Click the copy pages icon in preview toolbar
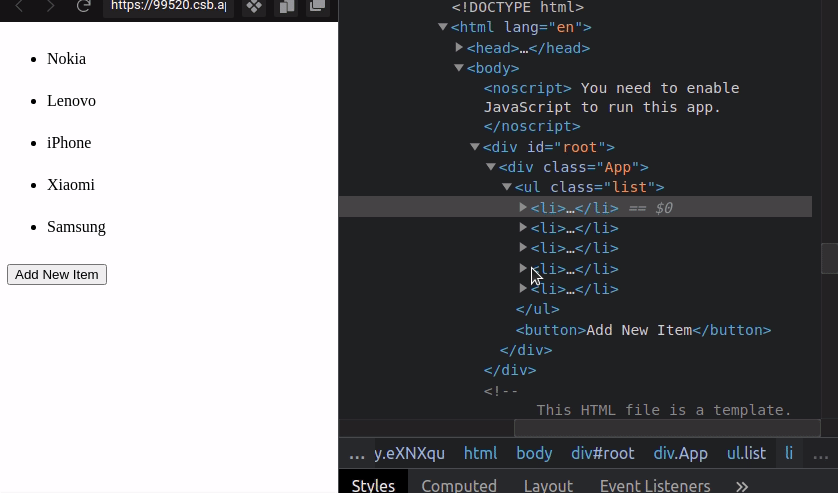The height and width of the screenshot is (493, 838). (286, 6)
